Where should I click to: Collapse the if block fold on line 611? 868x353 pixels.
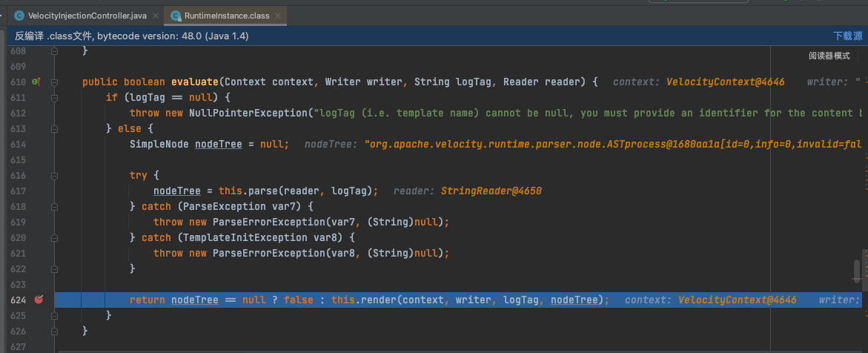tap(54, 98)
